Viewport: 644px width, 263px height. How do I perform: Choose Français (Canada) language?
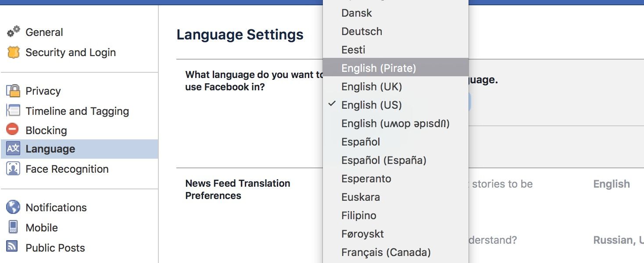tap(386, 252)
